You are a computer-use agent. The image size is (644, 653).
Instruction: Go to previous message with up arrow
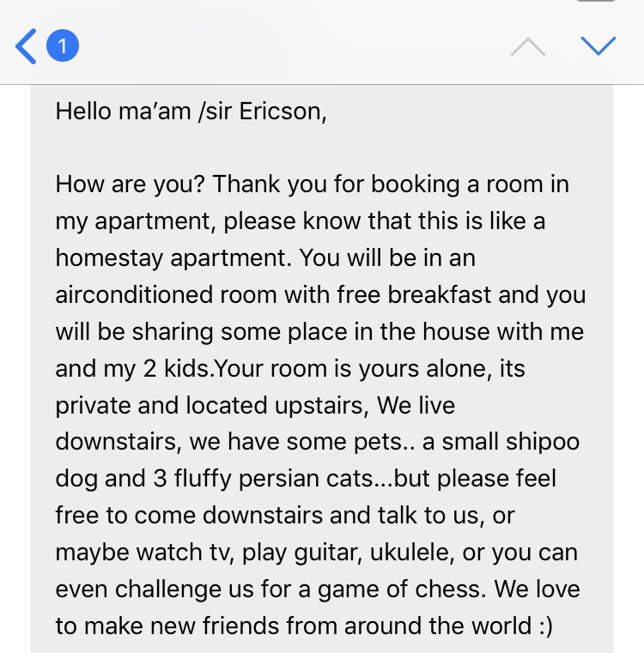click(527, 46)
